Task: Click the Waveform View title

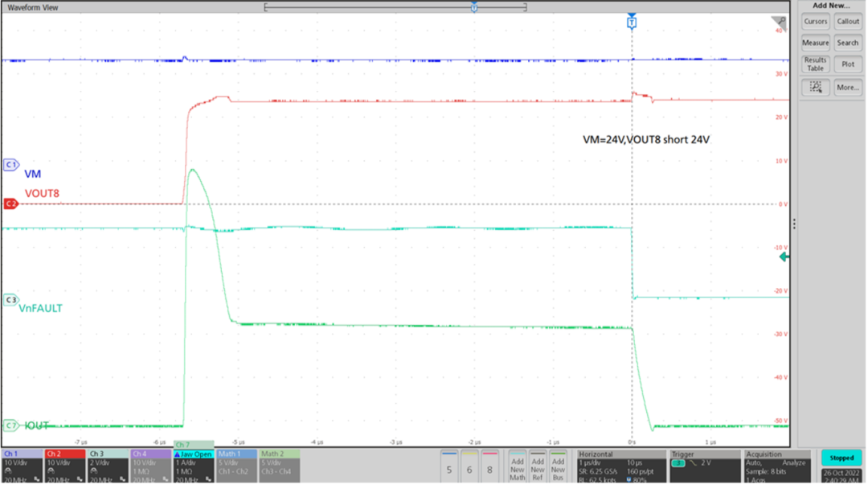Action: click(33, 8)
